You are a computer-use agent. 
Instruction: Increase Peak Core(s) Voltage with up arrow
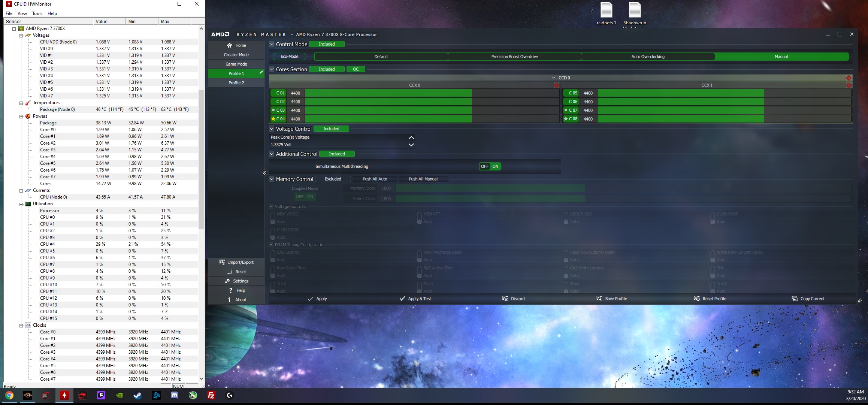click(x=411, y=137)
